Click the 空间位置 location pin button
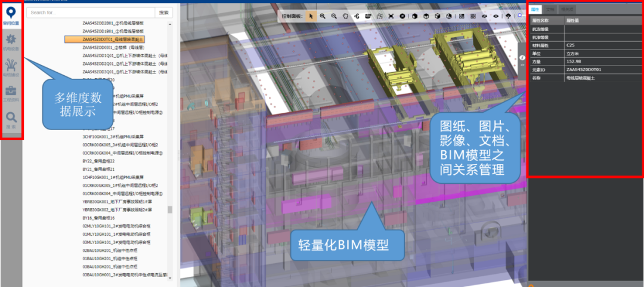Image resolution: width=644 pixels, height=287 pixels. pyautogui.click(x=11, y=14)
